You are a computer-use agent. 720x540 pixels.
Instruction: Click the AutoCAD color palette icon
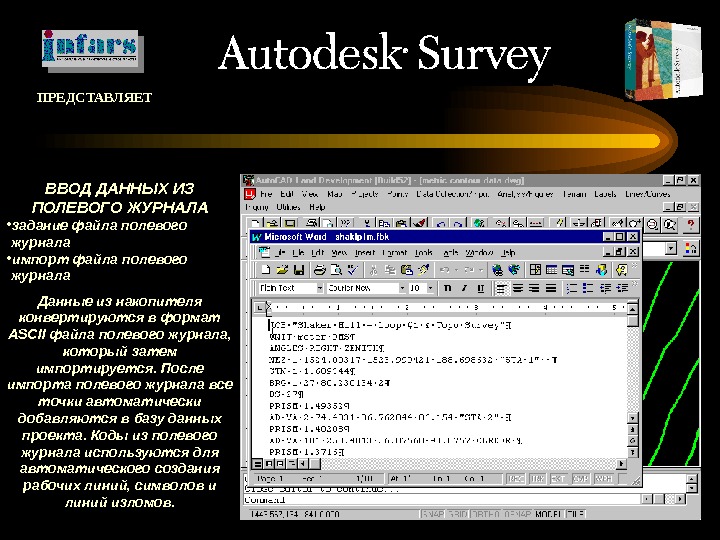690,248
